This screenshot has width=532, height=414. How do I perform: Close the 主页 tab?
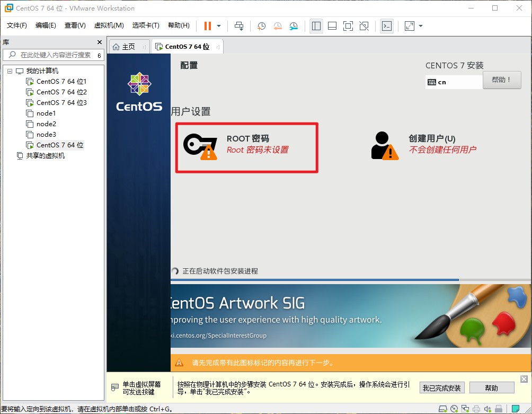tap(144, 47)
